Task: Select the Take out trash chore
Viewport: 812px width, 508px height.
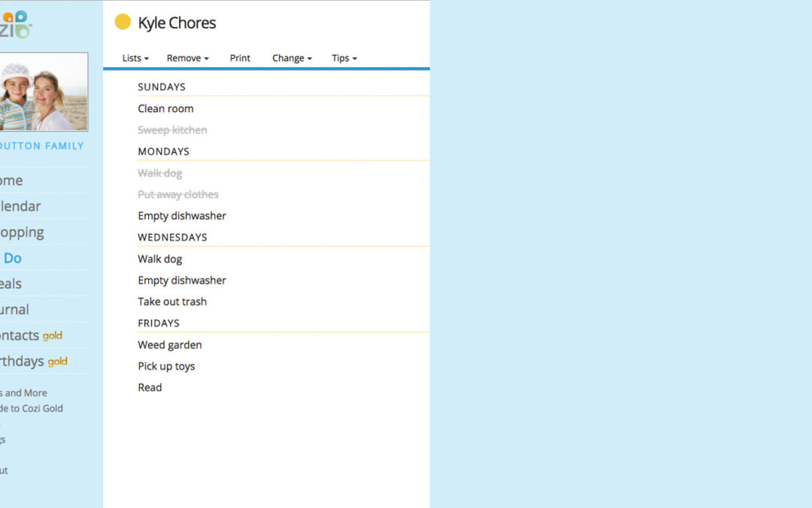Action: point(172,302)
